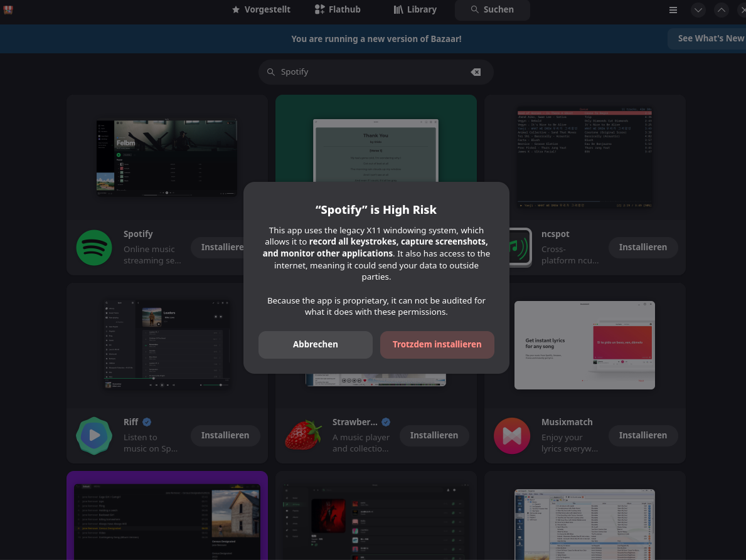Click 'Listen to music on Sp...' description

click(x=151, y=443)
